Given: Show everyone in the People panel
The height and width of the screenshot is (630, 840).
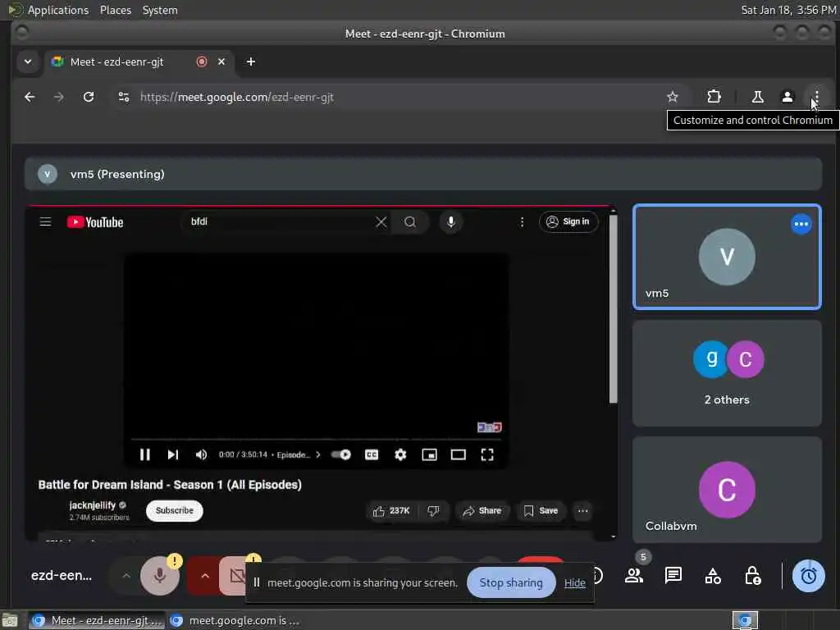Looking at the screenshot, I should tap(634, 576).
